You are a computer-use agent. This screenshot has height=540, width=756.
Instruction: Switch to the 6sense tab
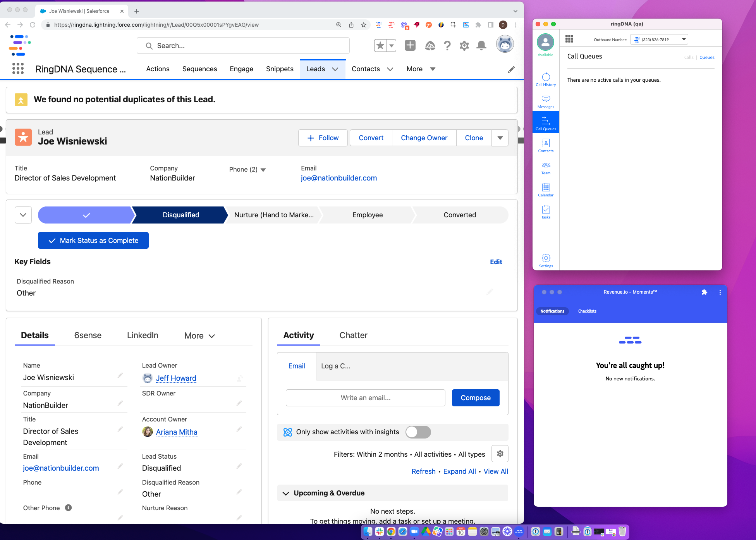point(88,335)
